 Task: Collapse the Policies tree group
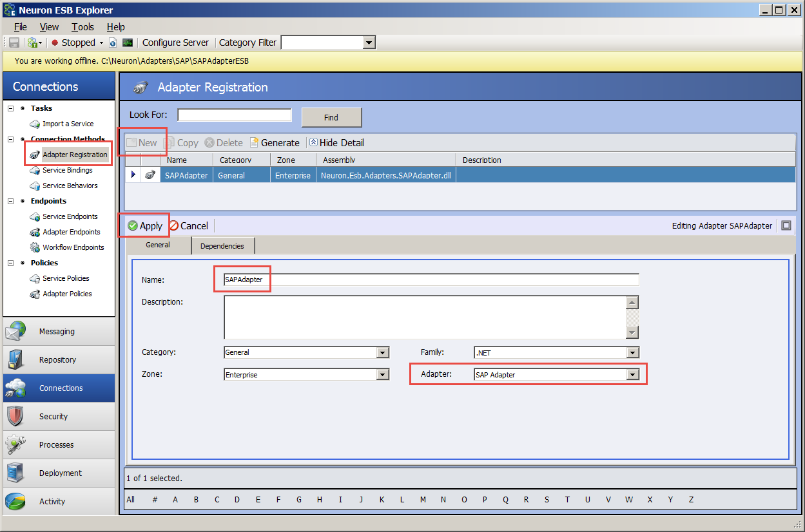(x=11, y=263)
